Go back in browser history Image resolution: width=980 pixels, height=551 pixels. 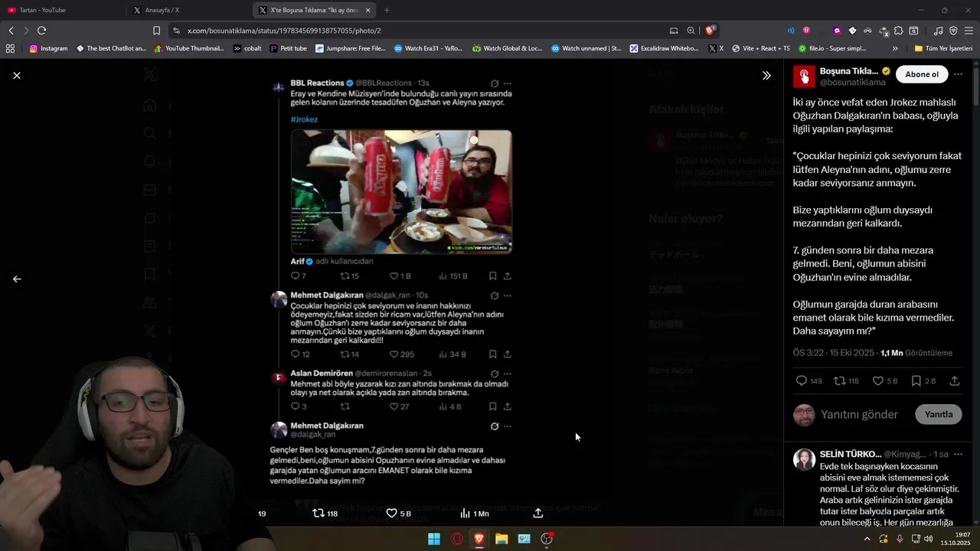pyautogui.click(x=11, y=31)
